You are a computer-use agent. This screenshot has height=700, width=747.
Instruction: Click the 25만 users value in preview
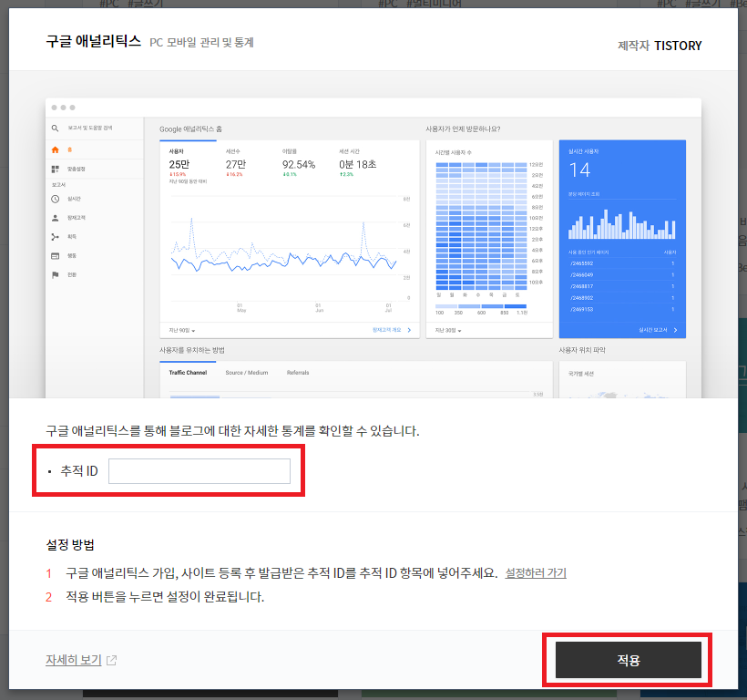(x=179, y=164)
